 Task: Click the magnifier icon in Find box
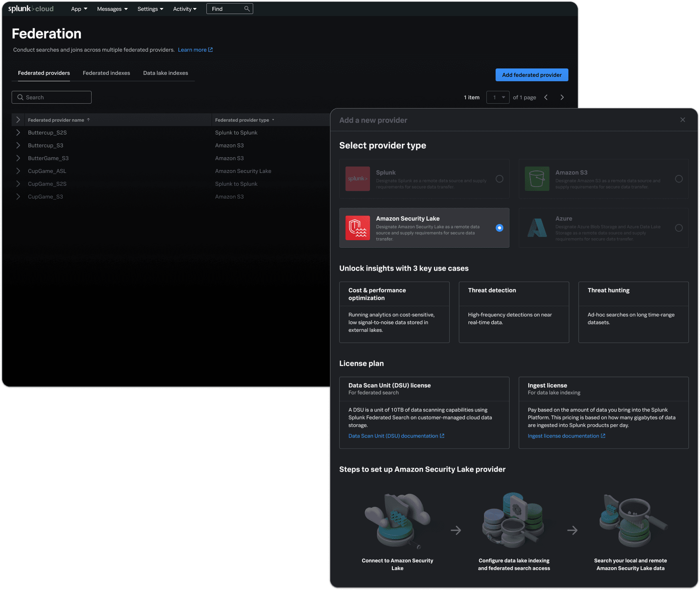[247, 9]
